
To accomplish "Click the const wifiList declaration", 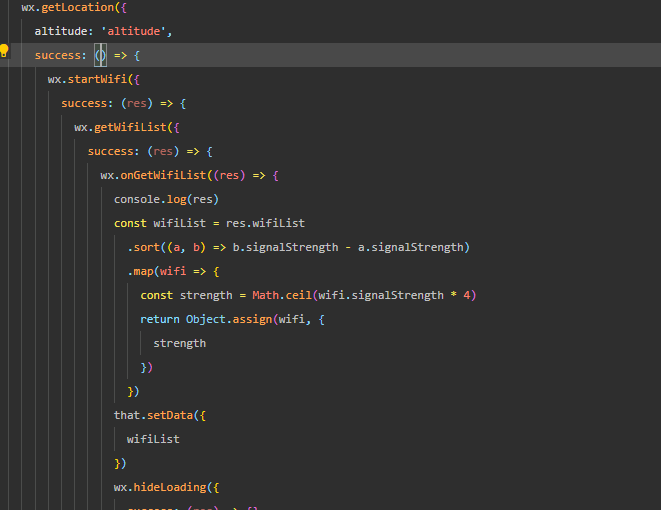I will (209, 223).
